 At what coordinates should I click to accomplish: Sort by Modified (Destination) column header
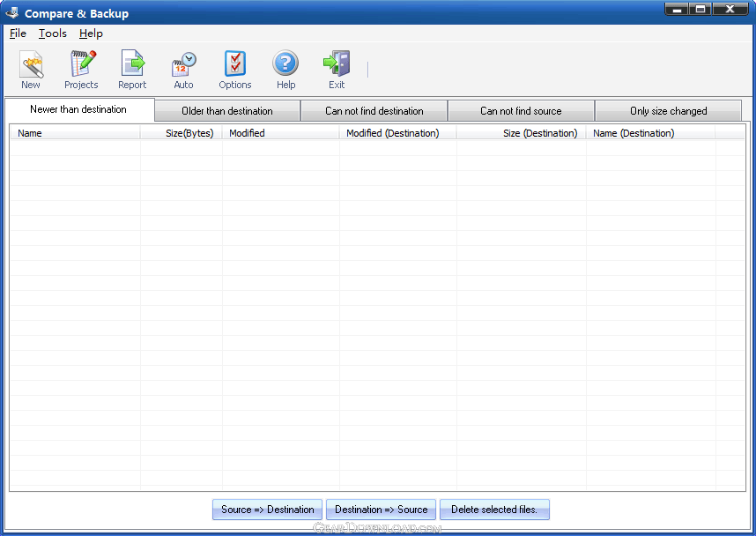click(x=397, y=133)
